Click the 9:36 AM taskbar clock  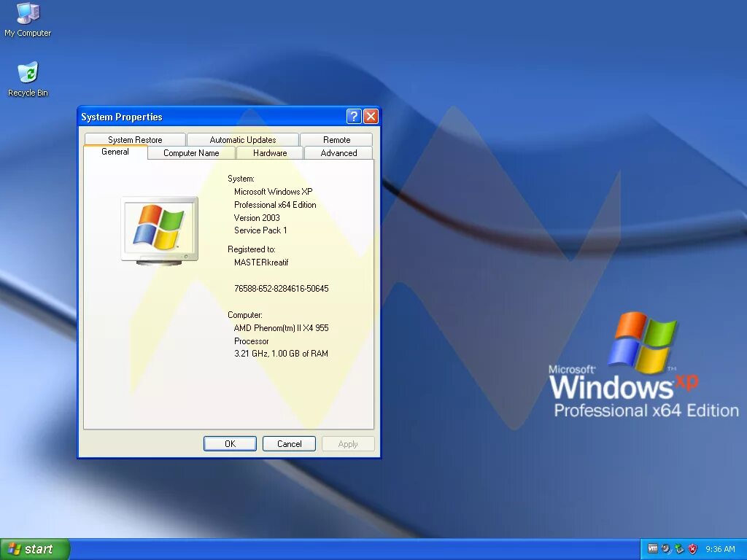coord(720,549)
